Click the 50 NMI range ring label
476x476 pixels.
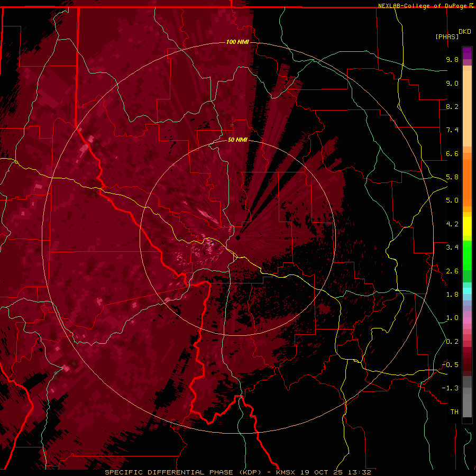[x=237, y=140]
